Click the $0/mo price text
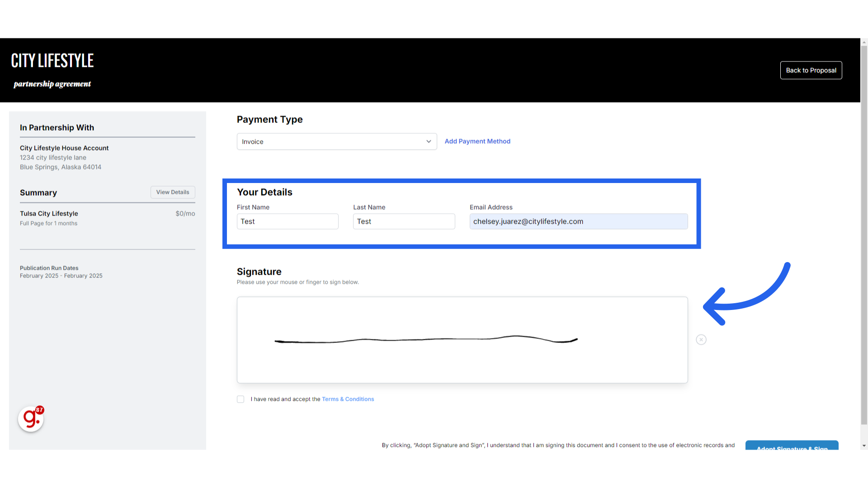This screenshot has height=488, width=868. [x=185, y=214]
